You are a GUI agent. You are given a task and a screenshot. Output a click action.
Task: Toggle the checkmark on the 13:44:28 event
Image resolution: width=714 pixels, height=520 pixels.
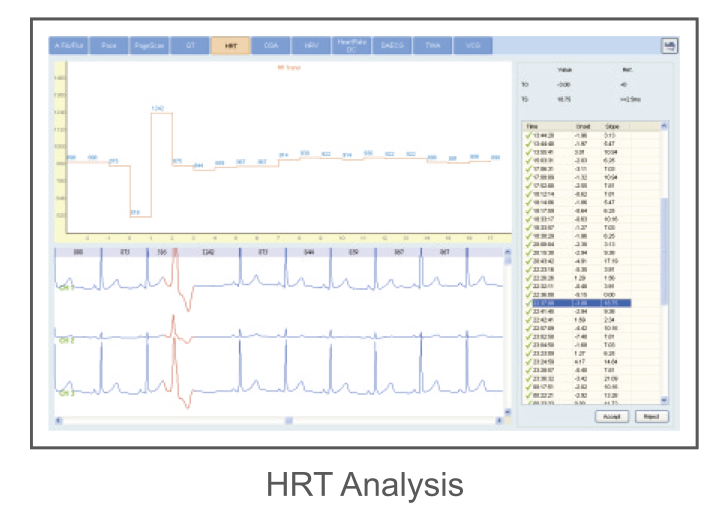(528, 135)
